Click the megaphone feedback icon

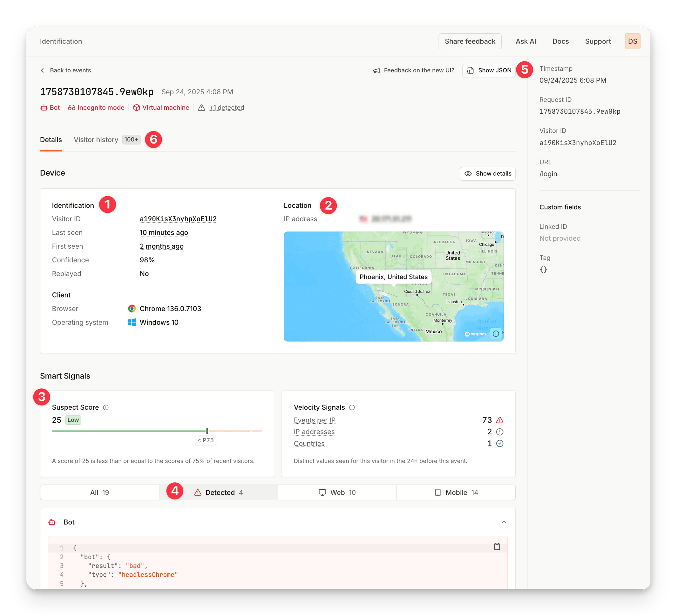(x=377, y=70)
